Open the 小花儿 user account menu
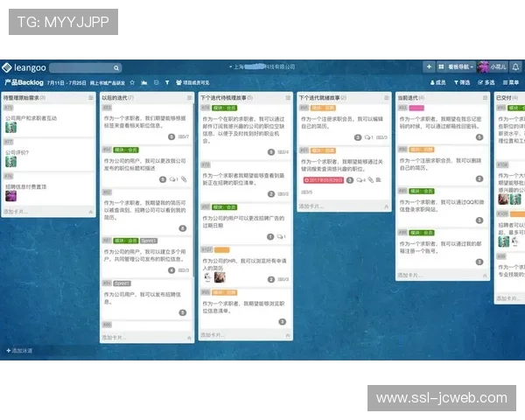The height and width of the screenshot is (420, 525). pyautogui.click(x=496, y=66)
